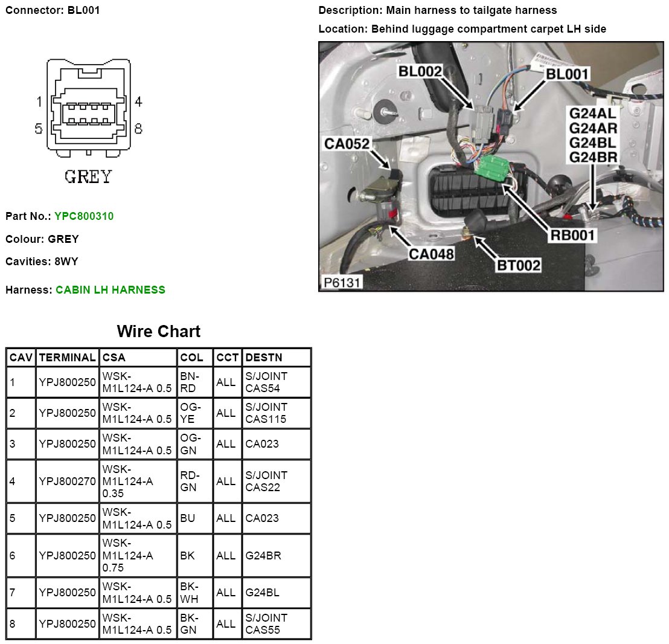Click the 'Wire Chart' heading

[x=159, y=331]
